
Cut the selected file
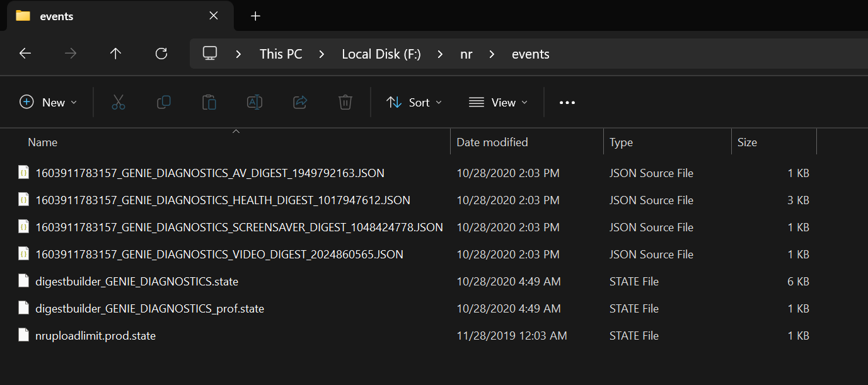pyautogui.click(x=118, y=102)
